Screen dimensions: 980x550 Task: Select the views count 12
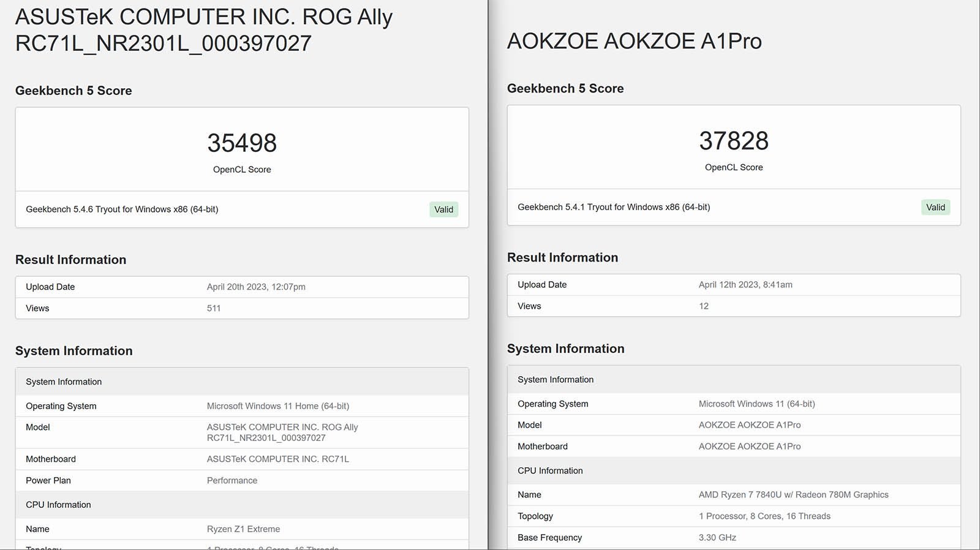coord(704,306)
